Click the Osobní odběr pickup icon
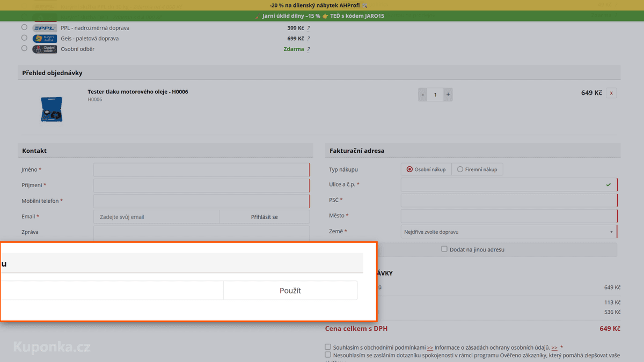Screen dimensions: 644x362 (45, 49)
